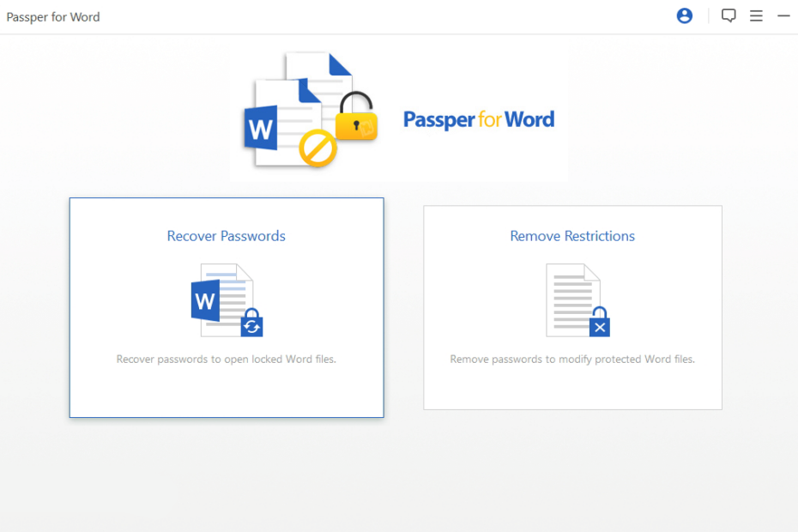798x532 pixels.
Task: Click the document with X-lock icon
Action: (x=577, y=300)
